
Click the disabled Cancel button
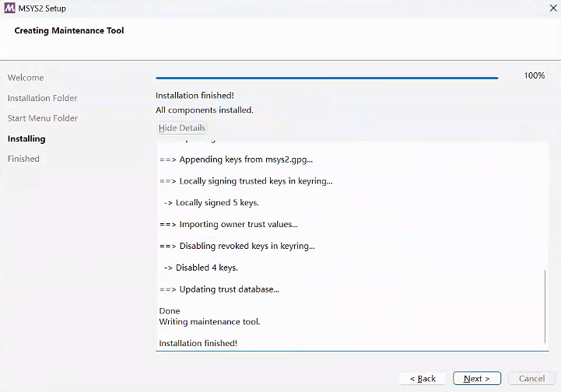pos(531,379)
